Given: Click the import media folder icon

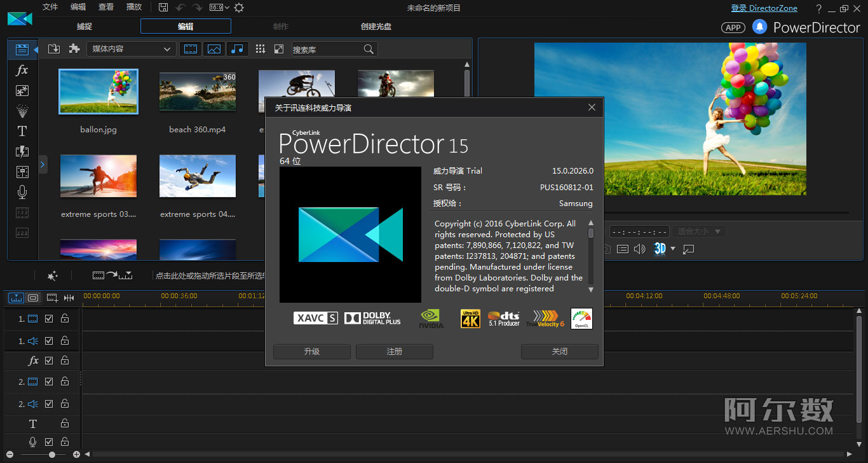Looking at the screenshot, I should (x=54, y=49).
